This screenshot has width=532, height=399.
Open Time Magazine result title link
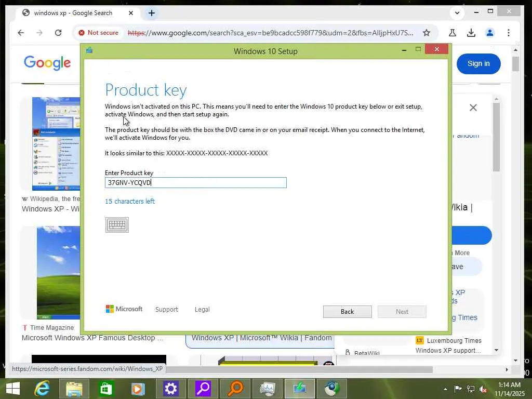click(x=92, y=338)
